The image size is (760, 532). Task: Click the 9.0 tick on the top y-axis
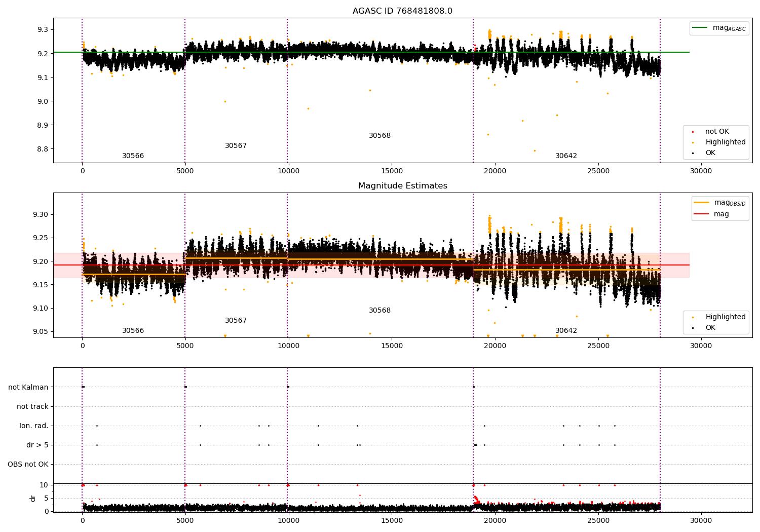(43, 101)
